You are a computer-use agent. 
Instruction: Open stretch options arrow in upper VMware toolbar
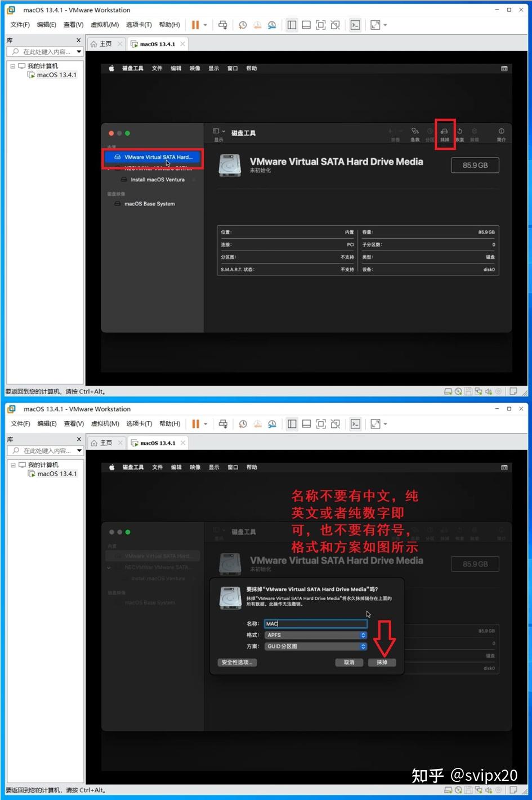pos(386,25)
